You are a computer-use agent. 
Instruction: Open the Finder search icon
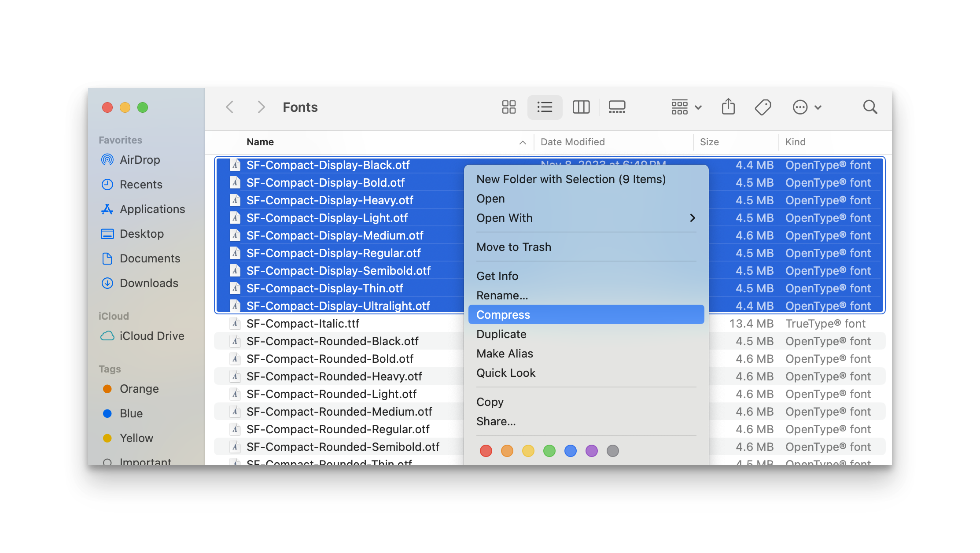pyautogui.click(x=870, y=107)
